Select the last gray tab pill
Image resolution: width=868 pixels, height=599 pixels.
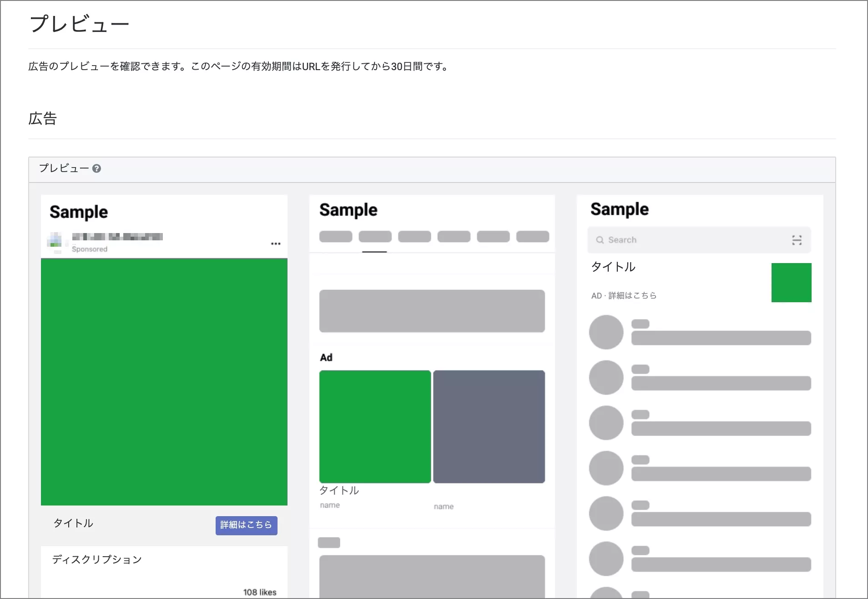coord(533,237)
